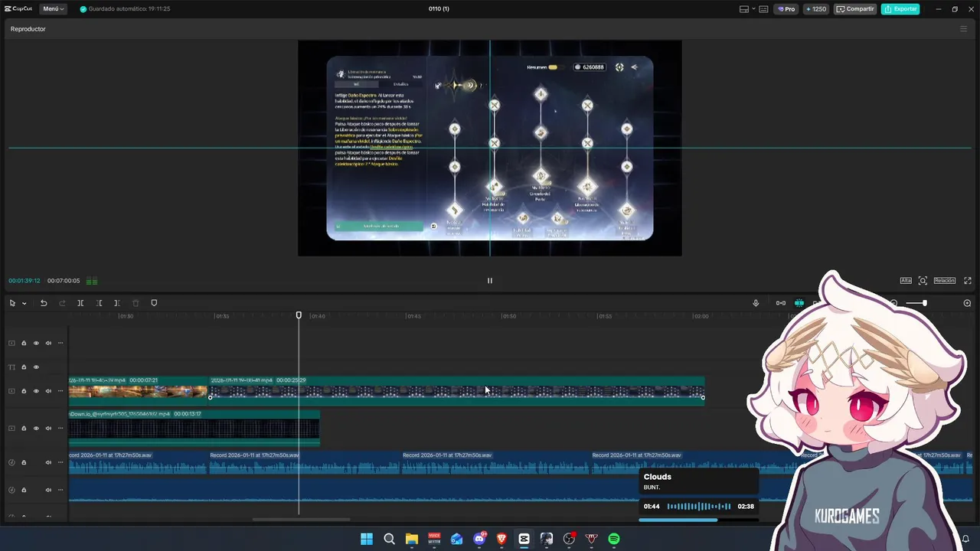The width and height of the screenshot is (980, 551).
Task: Mute the 00:00:25:29 clip's video track
Action: click(48, 391)
